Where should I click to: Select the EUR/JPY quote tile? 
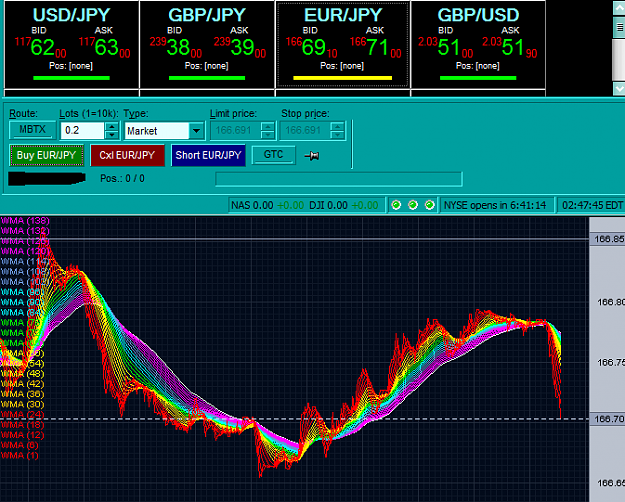[x=342, y=44]
